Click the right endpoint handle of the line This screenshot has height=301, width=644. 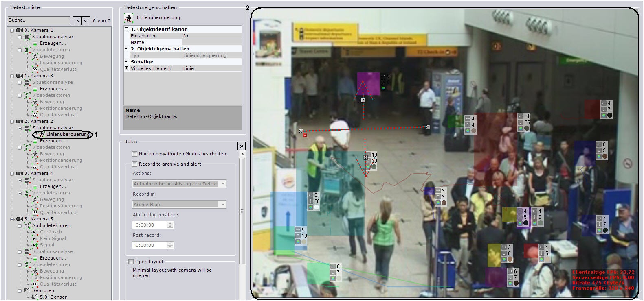coord(428,127)
